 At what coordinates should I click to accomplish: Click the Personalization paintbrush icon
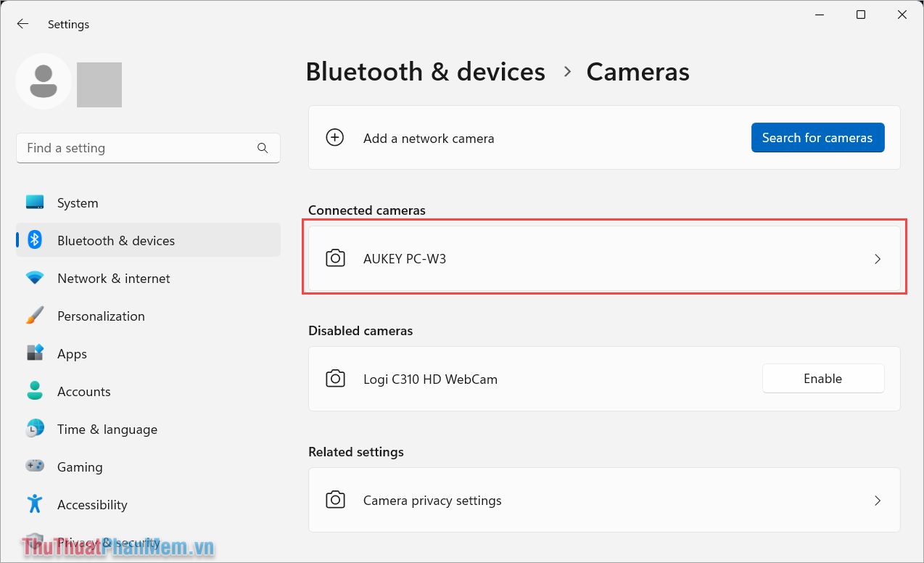click(x=34, y=316)
